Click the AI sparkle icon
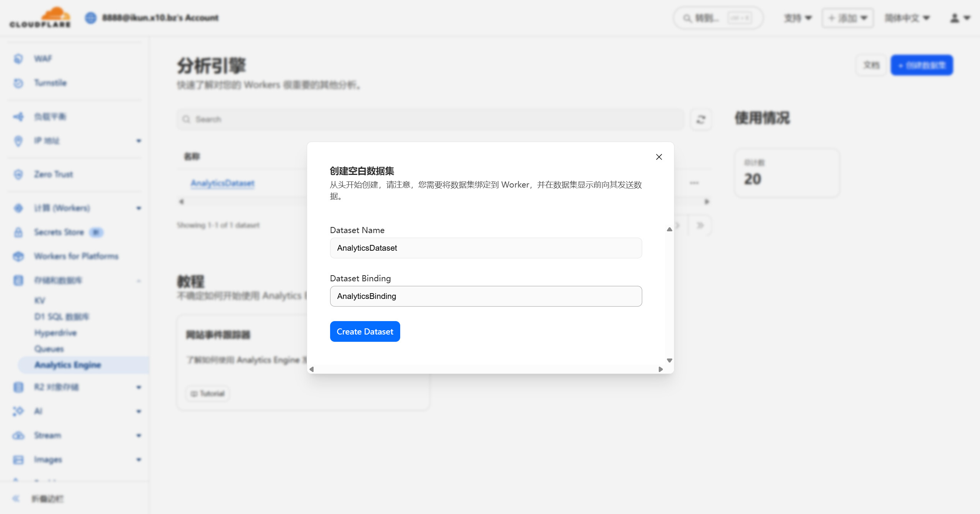The width and height of the screenshot is (980, 514). [x=18, y=411]
